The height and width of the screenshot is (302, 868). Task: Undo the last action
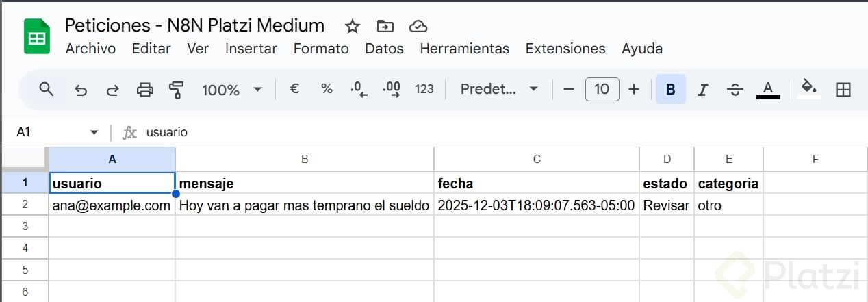point(81,90)
